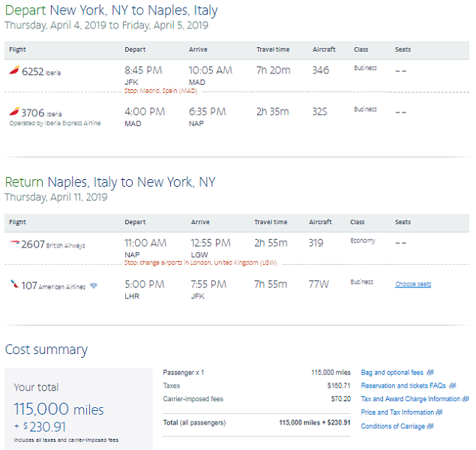Click the new-window icon after Bag and optional fees
Screen dimensions: 476x450
tap(430, 373)
